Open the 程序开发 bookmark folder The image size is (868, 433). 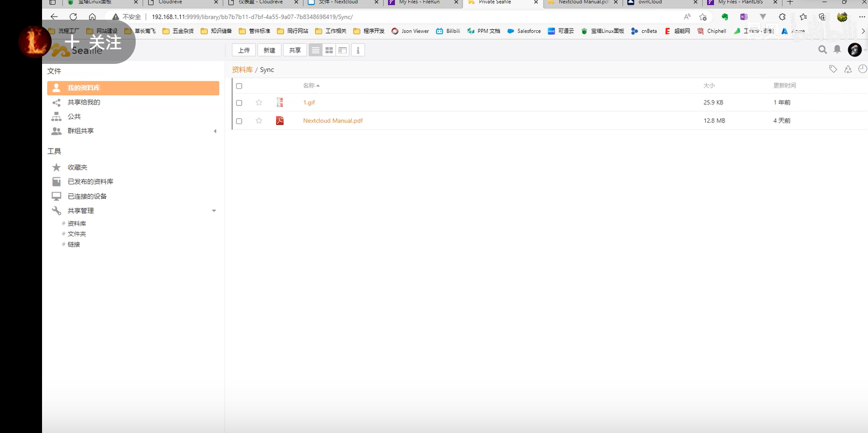click(x=369, y=31)
